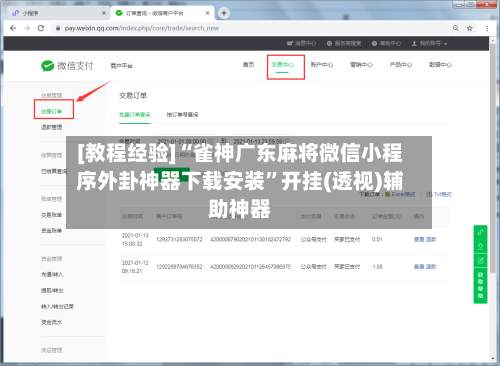Open 资金流水 in the left sidebar

pyautogui.click(x=52, y=322)
